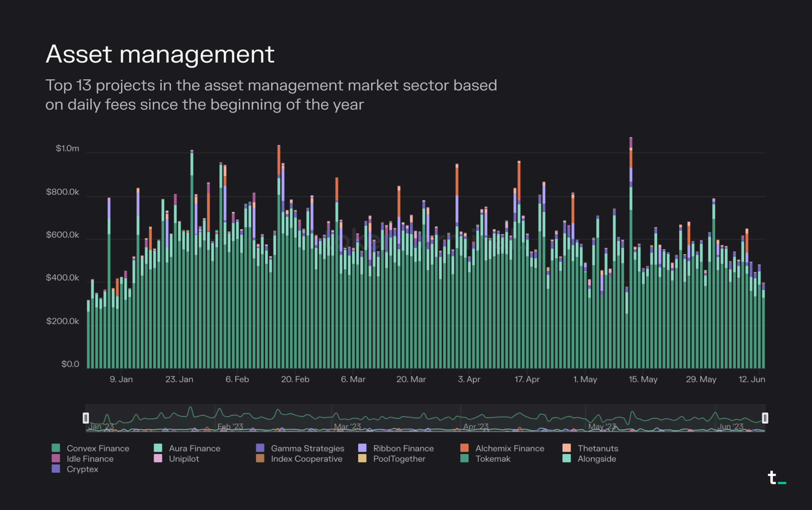
Task: Click Mar '23 in the range navigator
Action: 347,426
